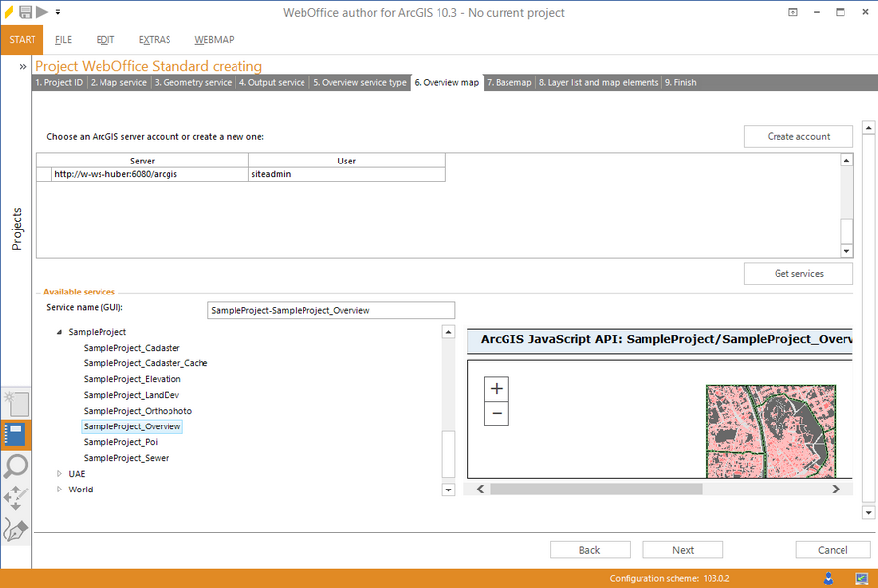878x588 pixels.
Task: Click the run arrow icon in title bar
Action: (41, 12)
